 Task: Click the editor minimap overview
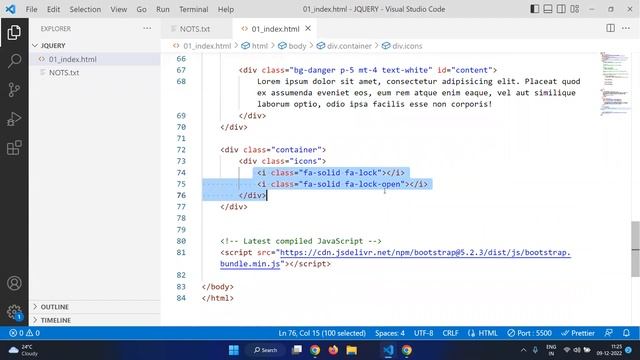[615, 84]
